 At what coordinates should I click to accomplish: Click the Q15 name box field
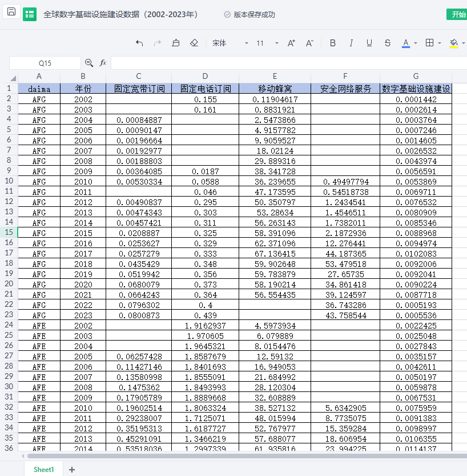pyautogui.click(x=45, y=63)
